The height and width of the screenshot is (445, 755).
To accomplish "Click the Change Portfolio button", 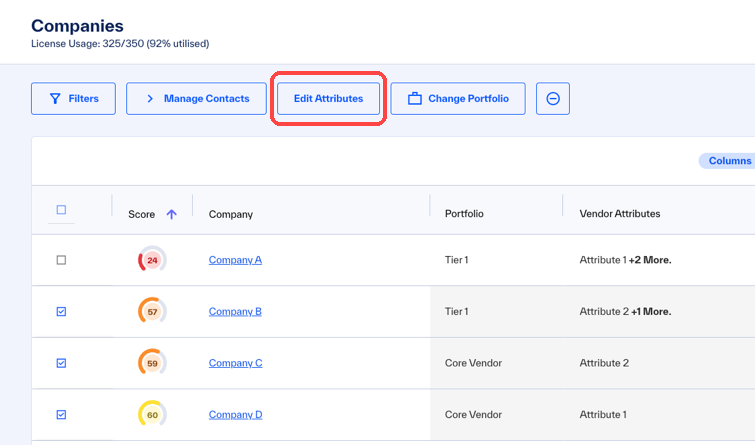I will [458, 99].
